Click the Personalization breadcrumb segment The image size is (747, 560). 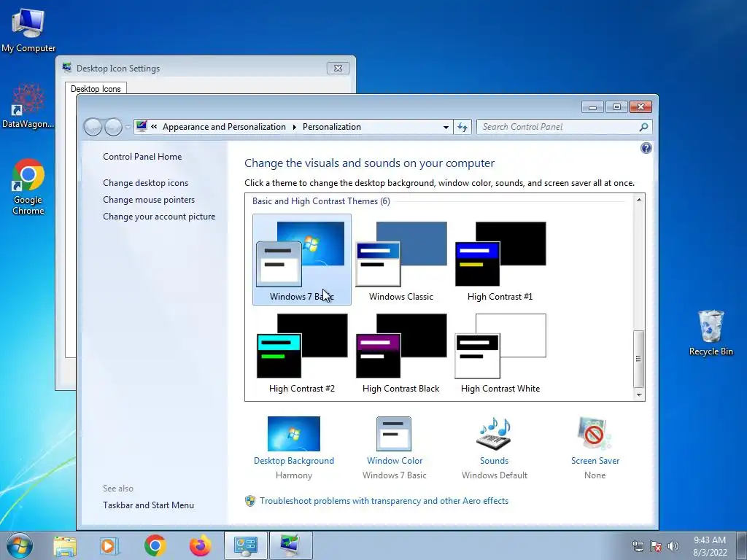tap(332, 127)
